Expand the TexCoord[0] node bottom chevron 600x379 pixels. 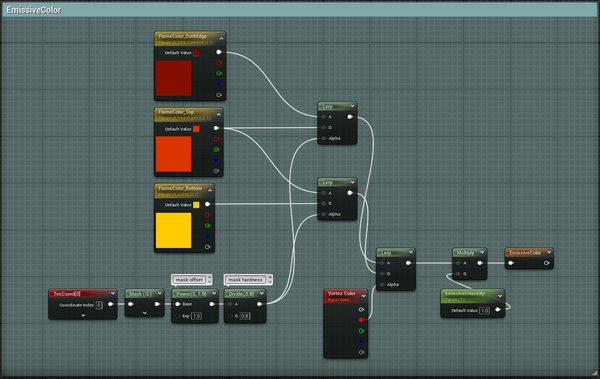[x=83, y=315]
